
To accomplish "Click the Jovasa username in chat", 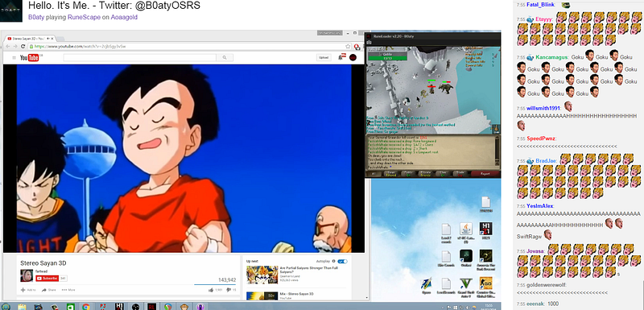I will click(x=535, y=251).
